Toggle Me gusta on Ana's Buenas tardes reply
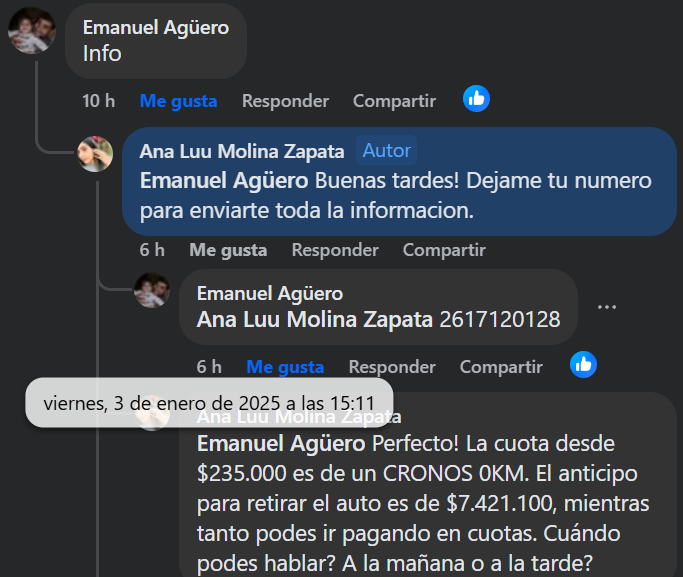 click(228, 249)
